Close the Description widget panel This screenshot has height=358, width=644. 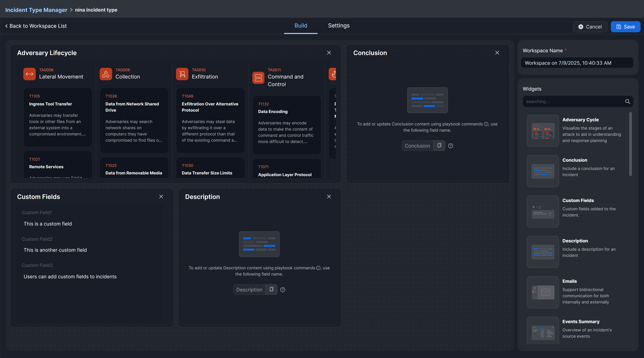click(329, 197)
